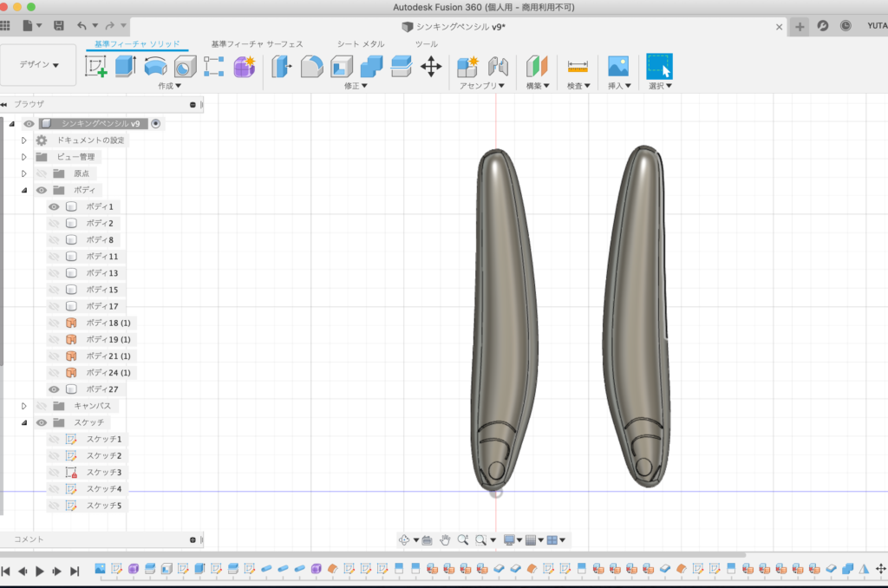The width and height of the screenshot is (888, 588).
Task: Expand the ドキュメントの設定 tree node
Action: click(24, 140)
